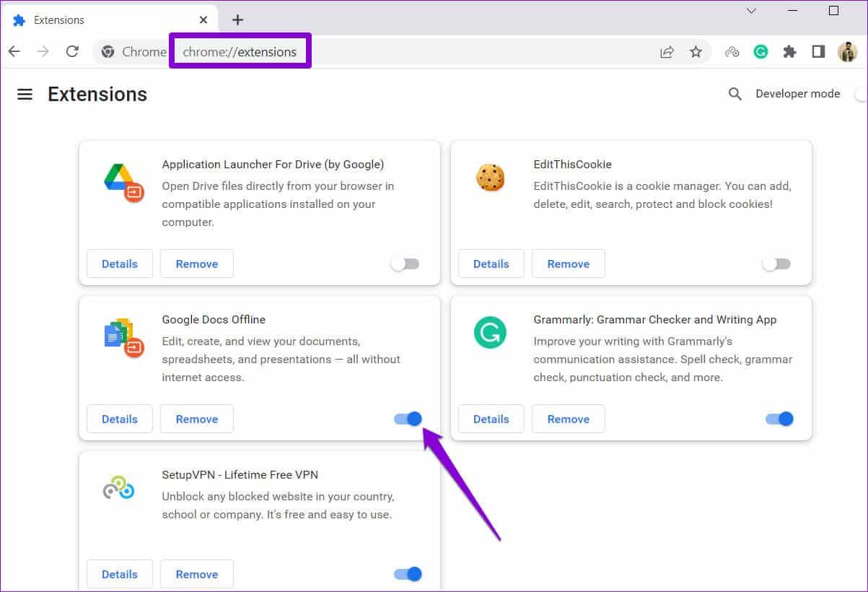Expand the tab search chevron dropdown

[x=751, y=11]
